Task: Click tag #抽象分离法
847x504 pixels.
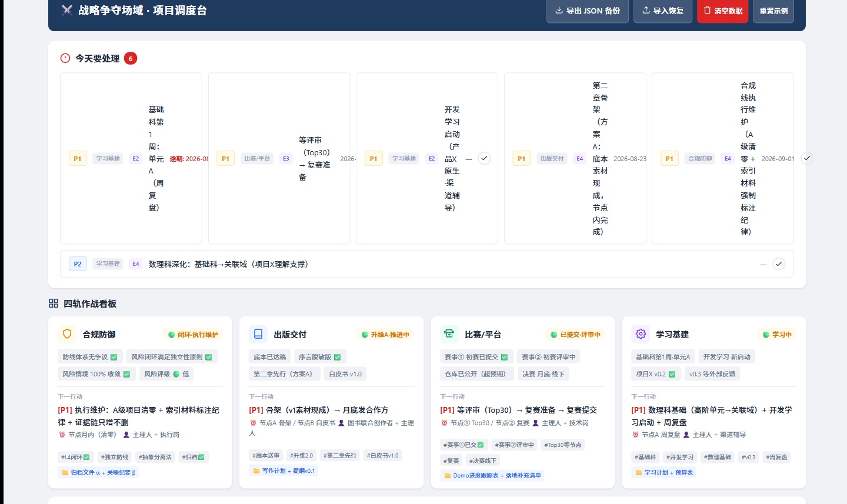Action: pos(155,457)
